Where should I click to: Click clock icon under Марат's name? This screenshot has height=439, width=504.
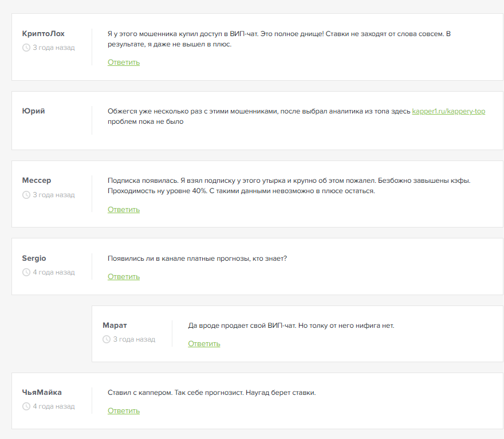[107, 339]
